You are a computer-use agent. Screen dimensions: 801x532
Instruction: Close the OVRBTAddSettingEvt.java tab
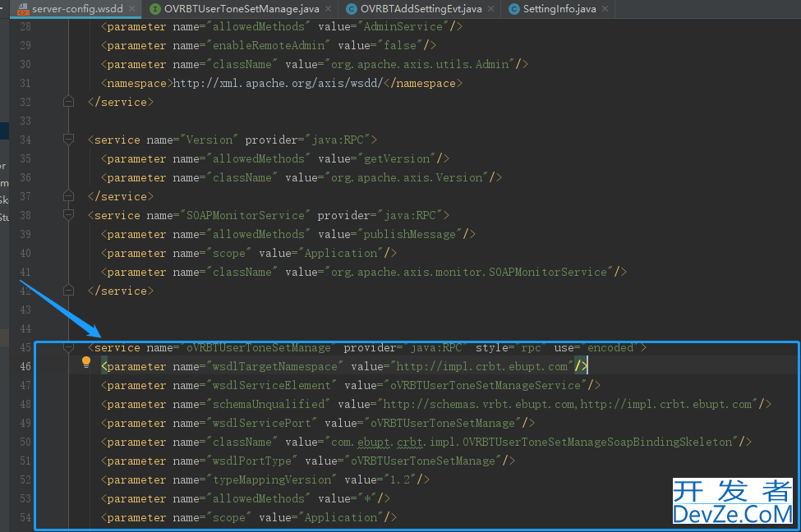pyautogui.click(x=490, y=9)
